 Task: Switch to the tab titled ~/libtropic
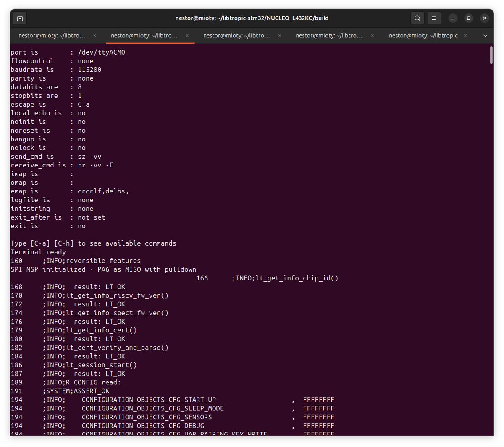pos(423,36)
